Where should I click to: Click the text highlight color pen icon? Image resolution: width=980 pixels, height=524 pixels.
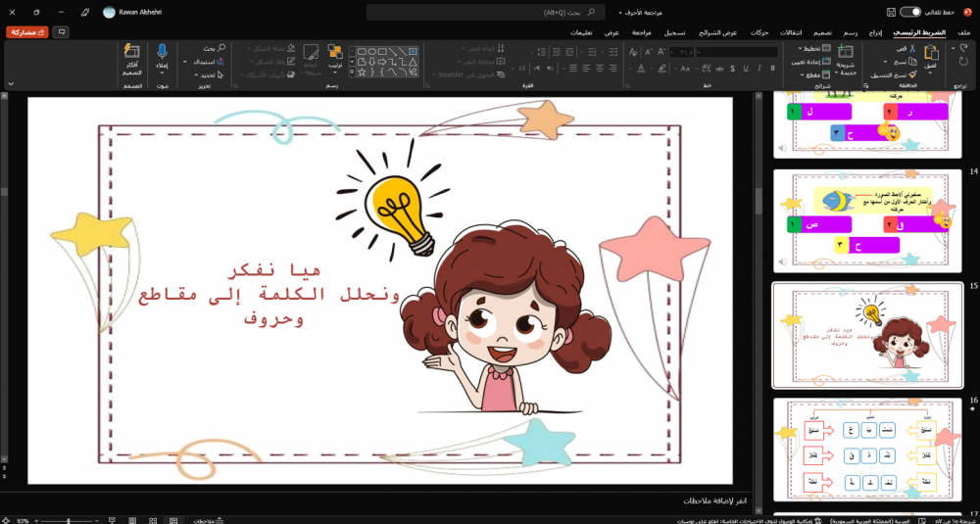(x=661, y=69)
